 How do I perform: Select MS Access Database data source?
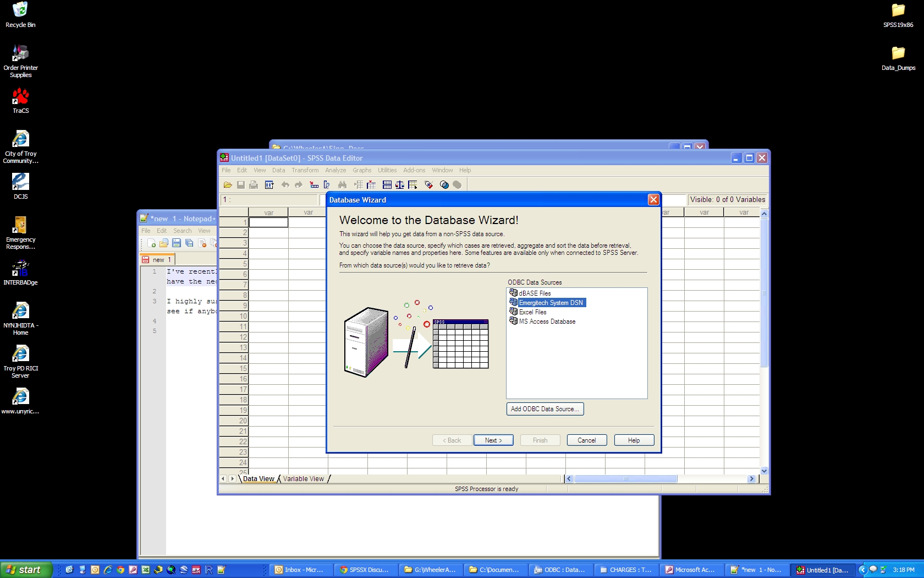click(547, 321)
